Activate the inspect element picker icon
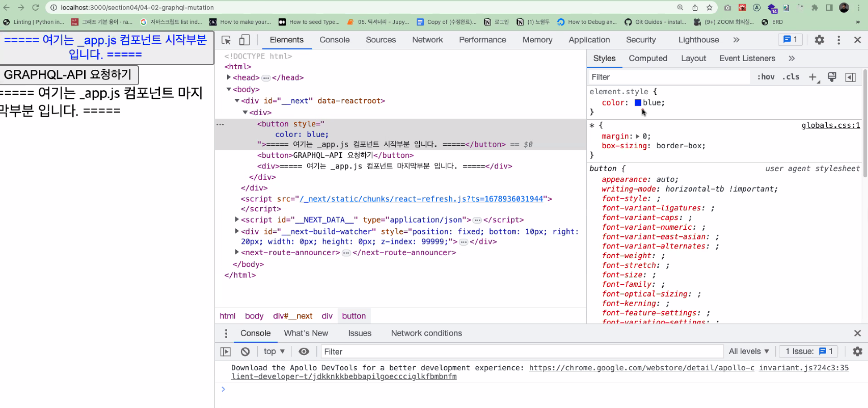868x408 pixels. [226, 40]
